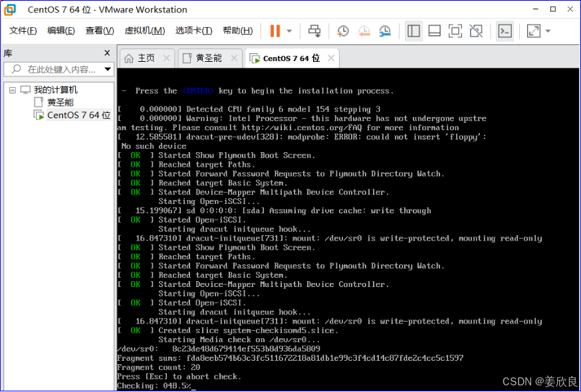This screenshot has width=581, height=392.
Task: Click the running VM icon on the CentOS tab
Action: pos(255,58)
